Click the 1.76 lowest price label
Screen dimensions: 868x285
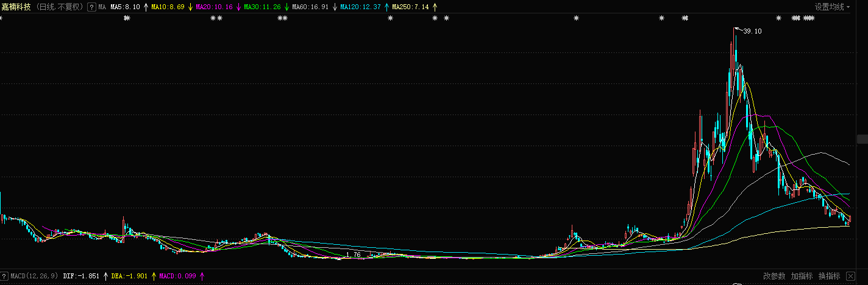coord(354,255)
